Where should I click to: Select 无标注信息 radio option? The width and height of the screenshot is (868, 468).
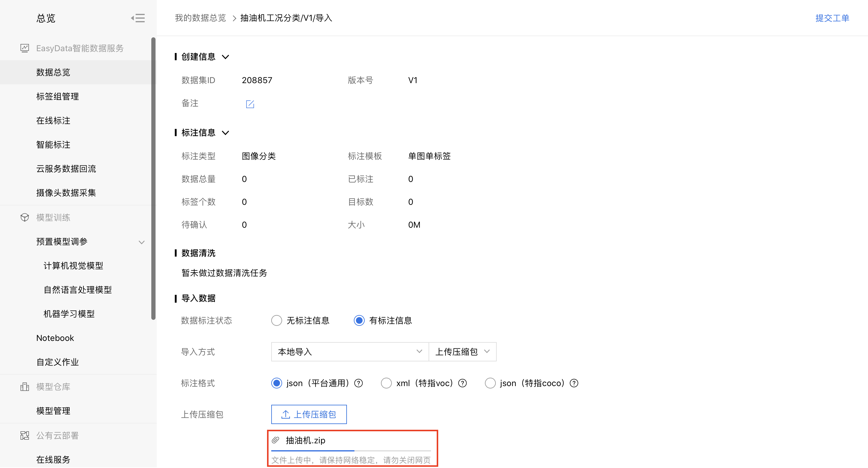point(277,320)
